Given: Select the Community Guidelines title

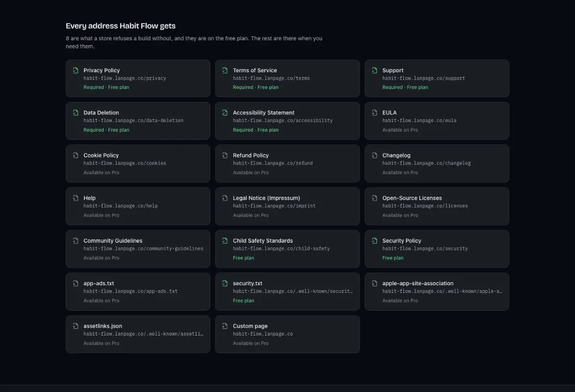Looking at the screenshot, I should point(113,241).
